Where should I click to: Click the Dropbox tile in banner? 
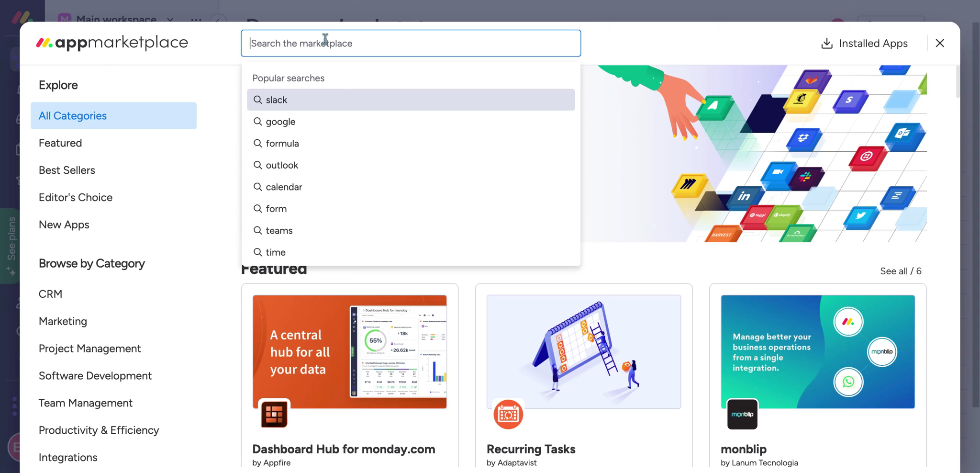point(803,139)
